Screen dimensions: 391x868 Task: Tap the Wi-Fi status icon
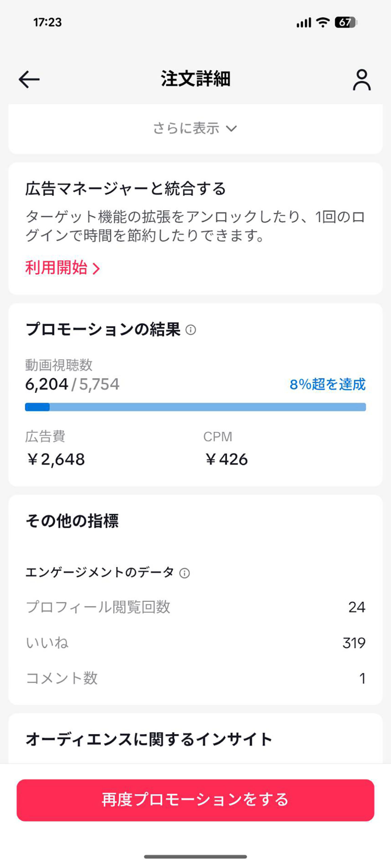pos(322,22)
